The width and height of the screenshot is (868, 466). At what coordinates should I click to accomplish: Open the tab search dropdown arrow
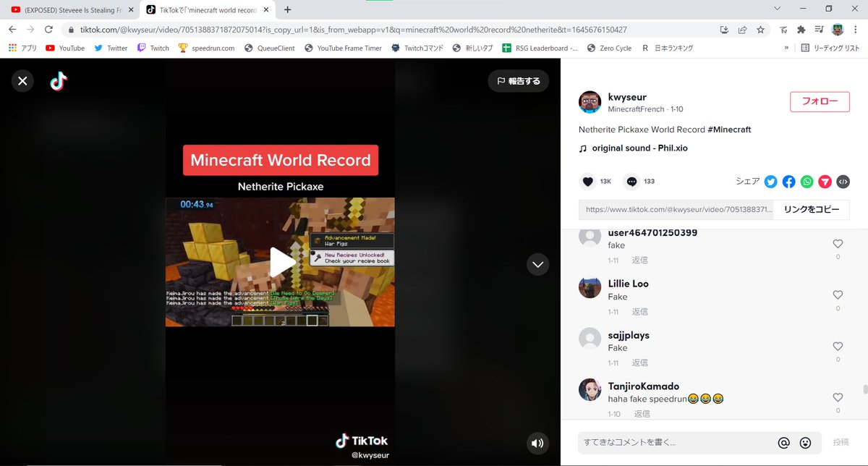(777, 9)
